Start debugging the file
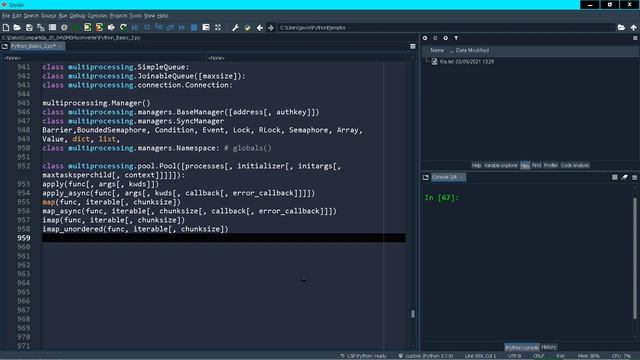 tap(135, 27)
